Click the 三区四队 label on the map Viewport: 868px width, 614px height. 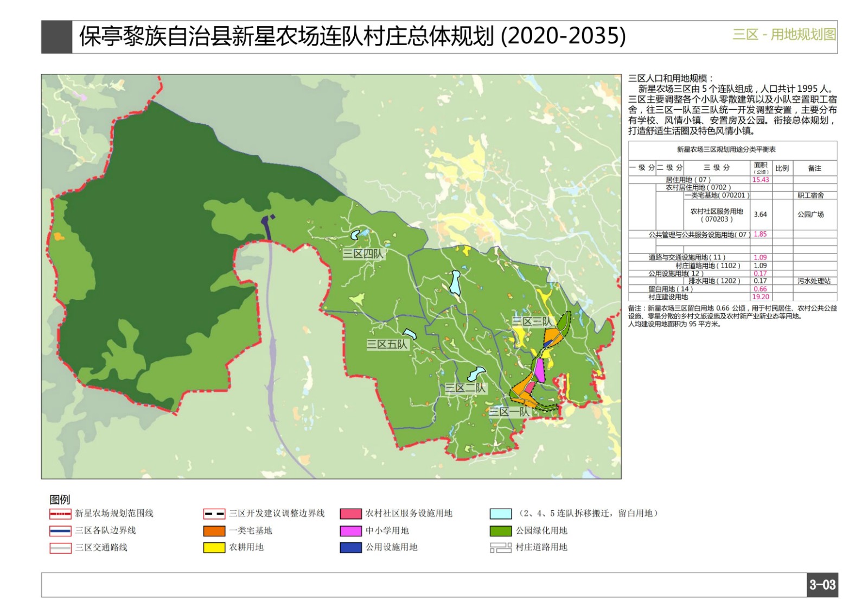coord(363,254)
